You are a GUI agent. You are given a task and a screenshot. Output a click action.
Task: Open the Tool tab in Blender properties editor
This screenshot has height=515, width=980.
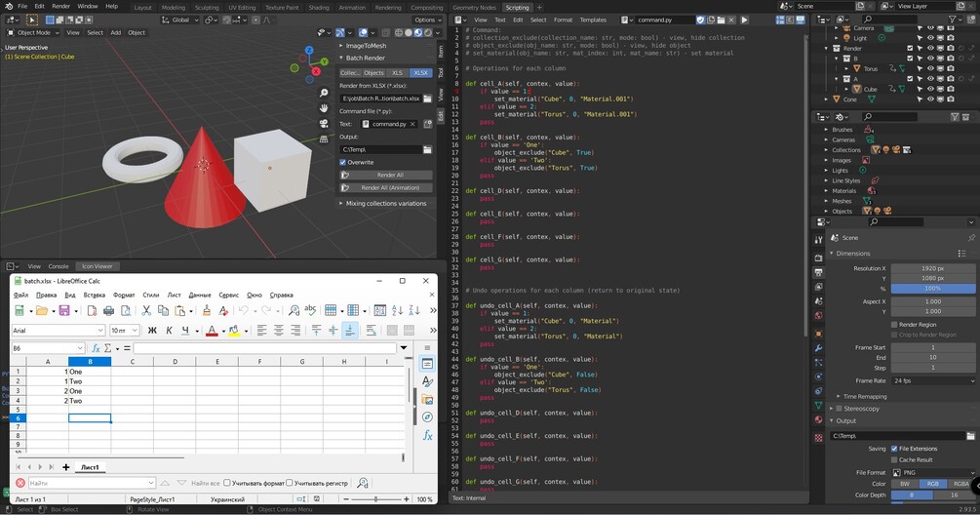(x=818, y=240)
